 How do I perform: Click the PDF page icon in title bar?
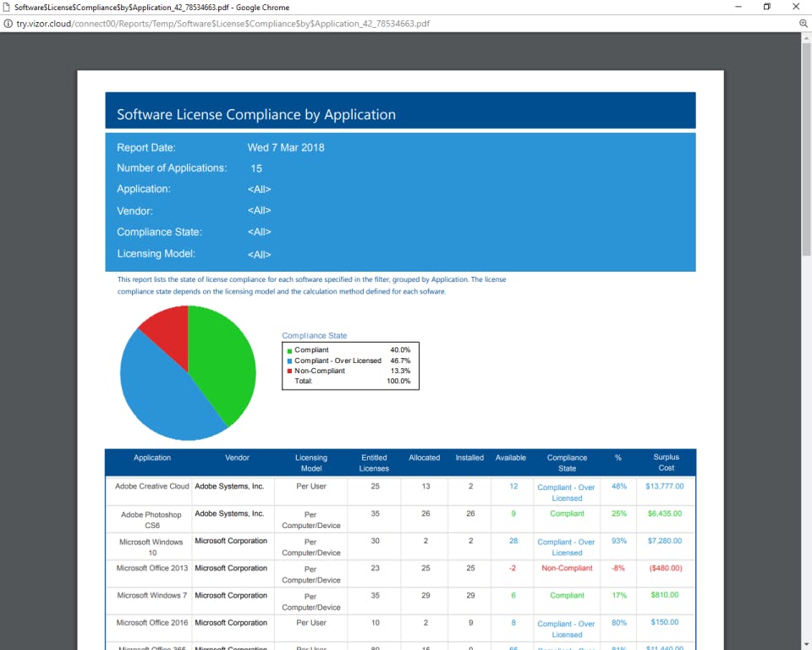(x=7, y=8)
